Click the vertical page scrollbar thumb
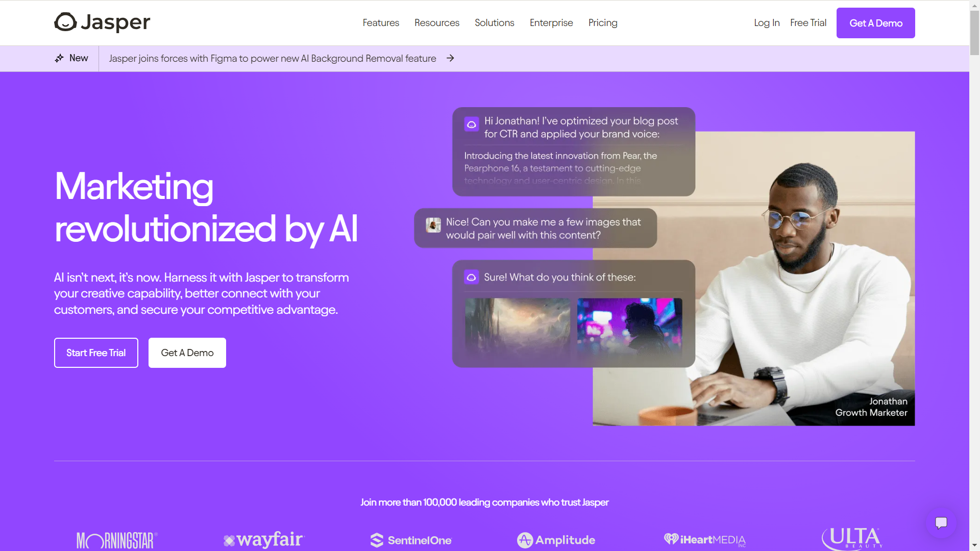 tap(974, 31)
